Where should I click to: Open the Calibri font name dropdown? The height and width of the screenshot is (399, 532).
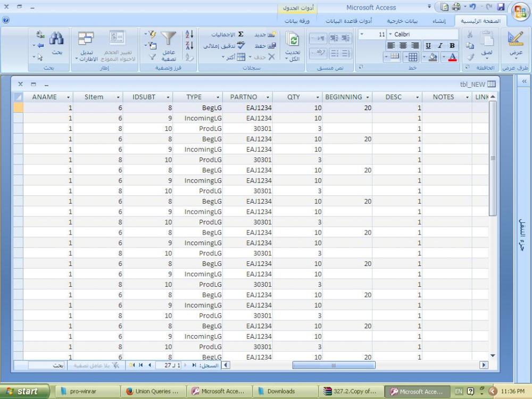point(363,35)
